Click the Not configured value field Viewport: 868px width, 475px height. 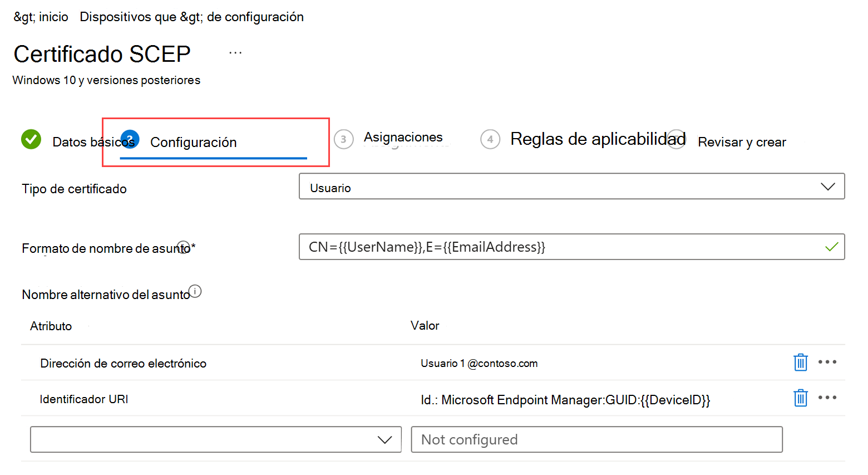(x=596, y=439)
